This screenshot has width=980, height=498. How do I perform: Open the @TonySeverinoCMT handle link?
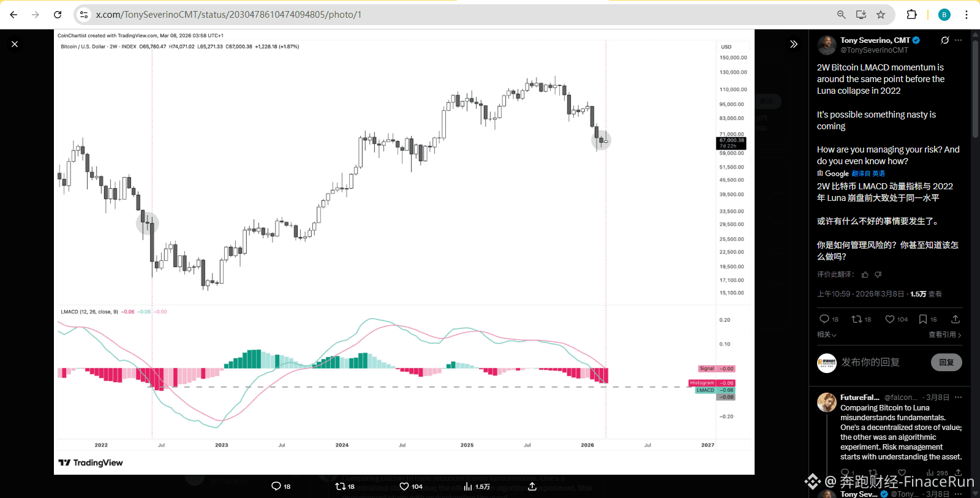(874, 50)
